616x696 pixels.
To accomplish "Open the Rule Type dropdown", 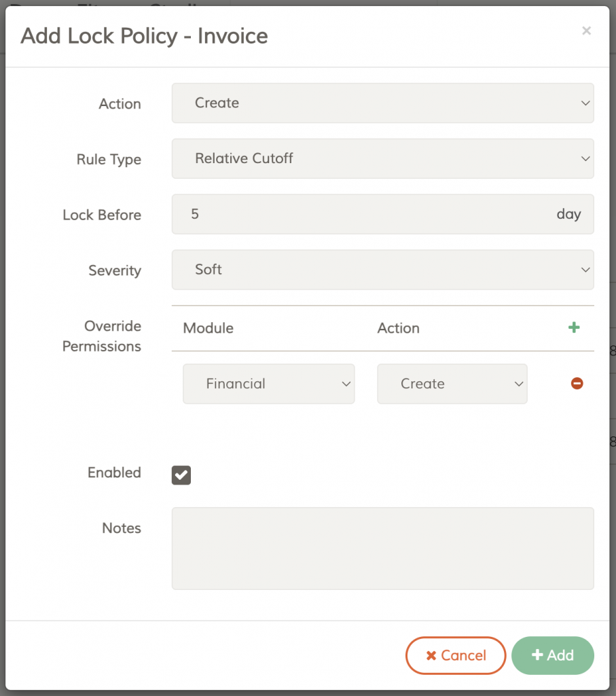I will tap(383, 158).
